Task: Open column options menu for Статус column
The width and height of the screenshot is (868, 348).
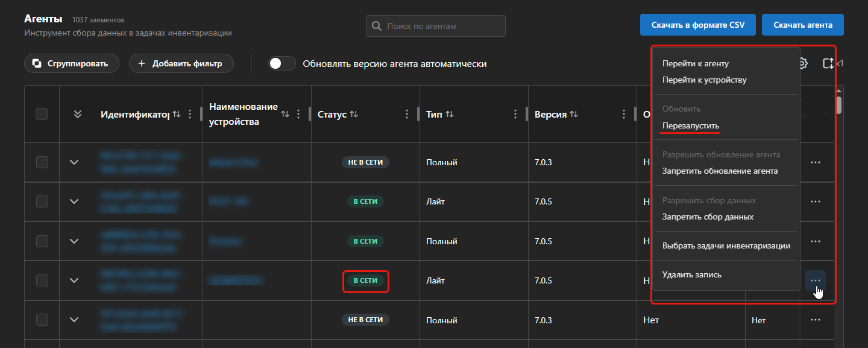Action: coord(407,114)
